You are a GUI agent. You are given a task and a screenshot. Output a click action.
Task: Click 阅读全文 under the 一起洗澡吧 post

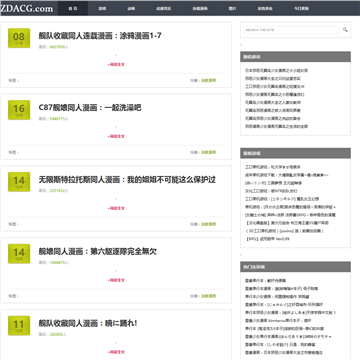click(116, 136)
